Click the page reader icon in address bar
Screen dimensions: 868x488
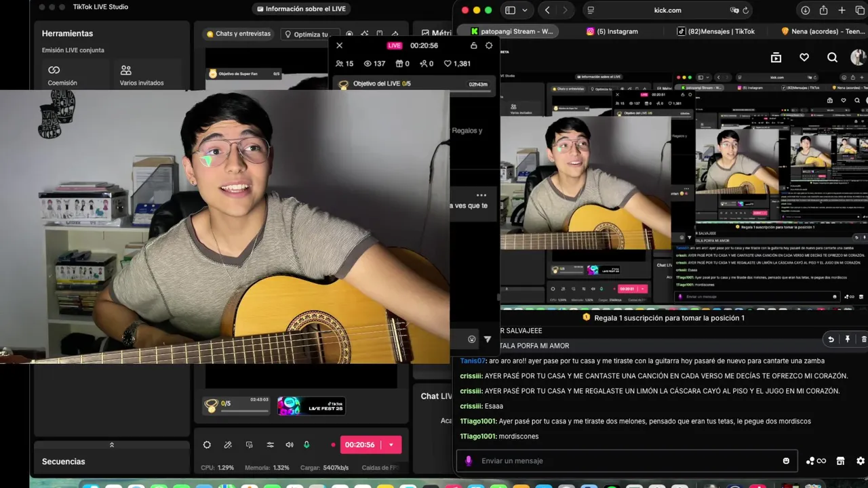(591, 10)
